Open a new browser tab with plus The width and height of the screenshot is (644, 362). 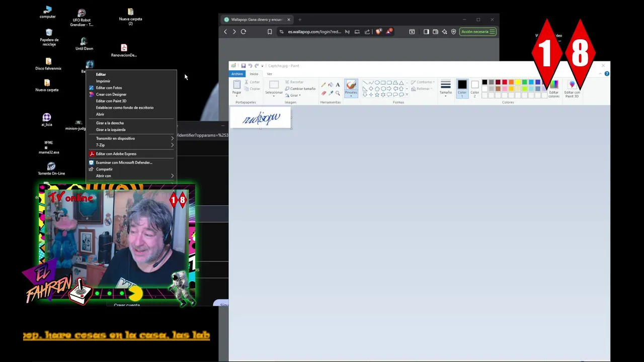(x=300, y=20)
